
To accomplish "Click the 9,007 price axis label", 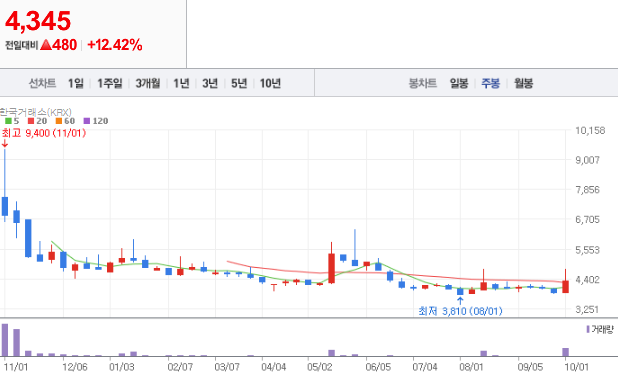I will pyautogui.click(x=588, y=160).
